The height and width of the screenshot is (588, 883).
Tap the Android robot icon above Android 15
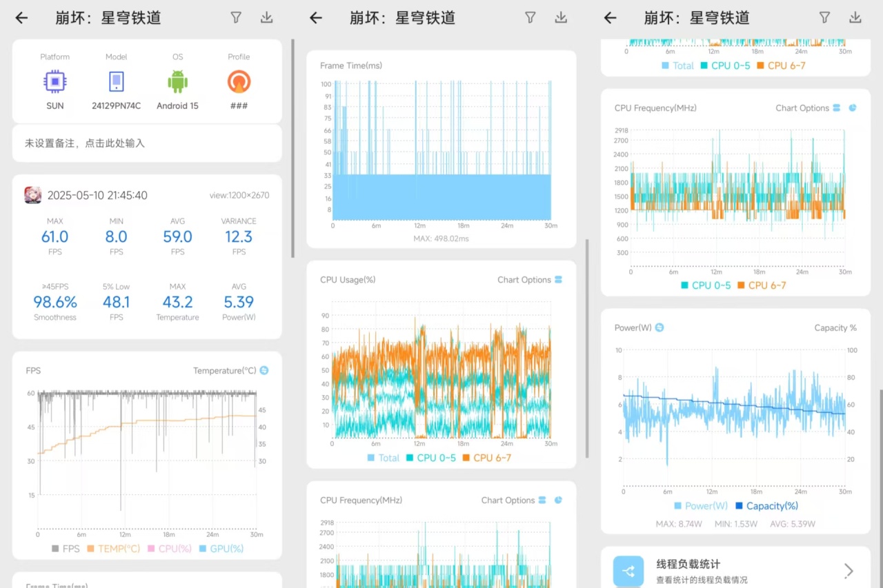point(177,82)
